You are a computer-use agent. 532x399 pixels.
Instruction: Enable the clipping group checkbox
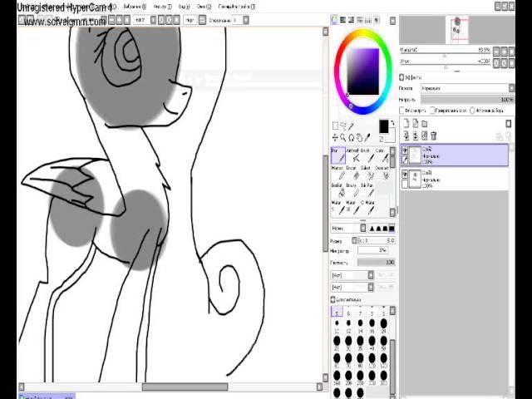tap(432, 111)
